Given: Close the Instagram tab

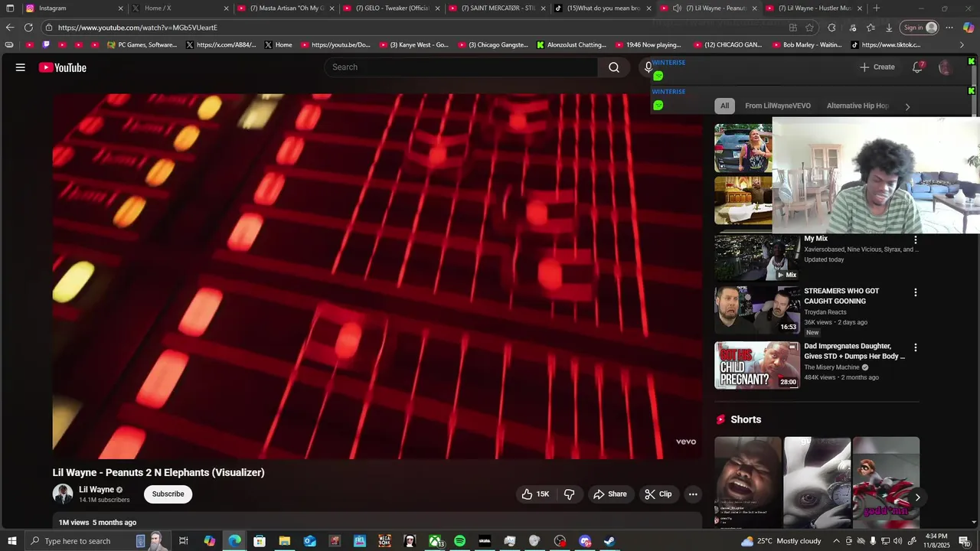Looking at the screenshot, I should pyautogui.click(x=120, y=8).
